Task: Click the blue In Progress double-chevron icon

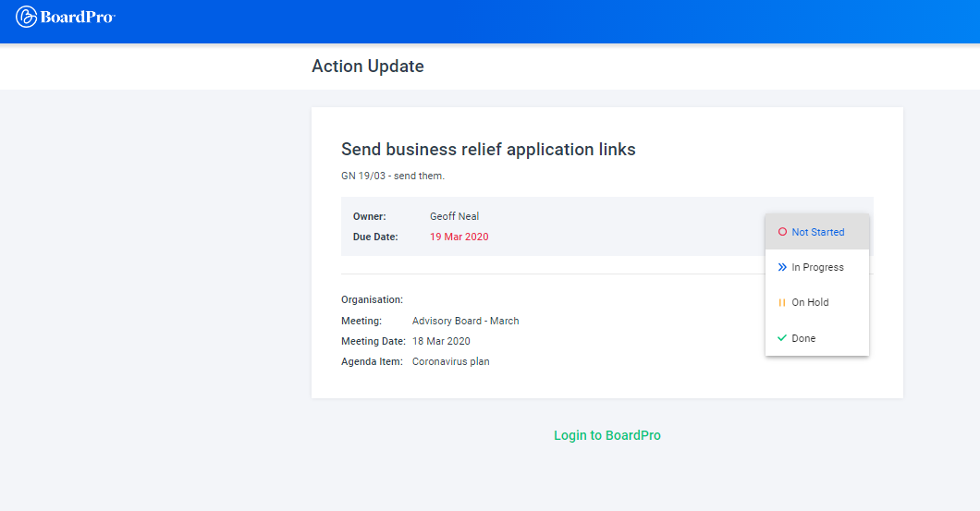Action: (x=782, y=267)
